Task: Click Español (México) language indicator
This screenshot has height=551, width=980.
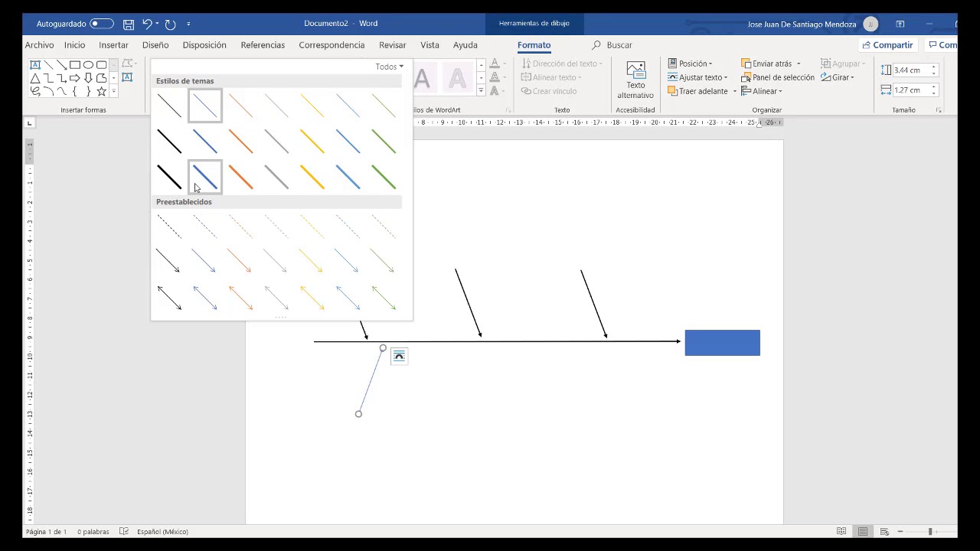Action: click(162, 531)
